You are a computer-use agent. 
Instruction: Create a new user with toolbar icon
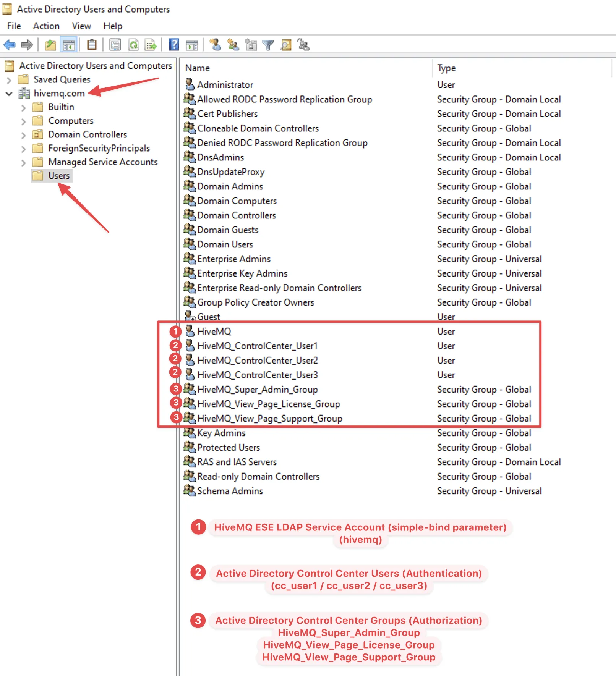215,45
